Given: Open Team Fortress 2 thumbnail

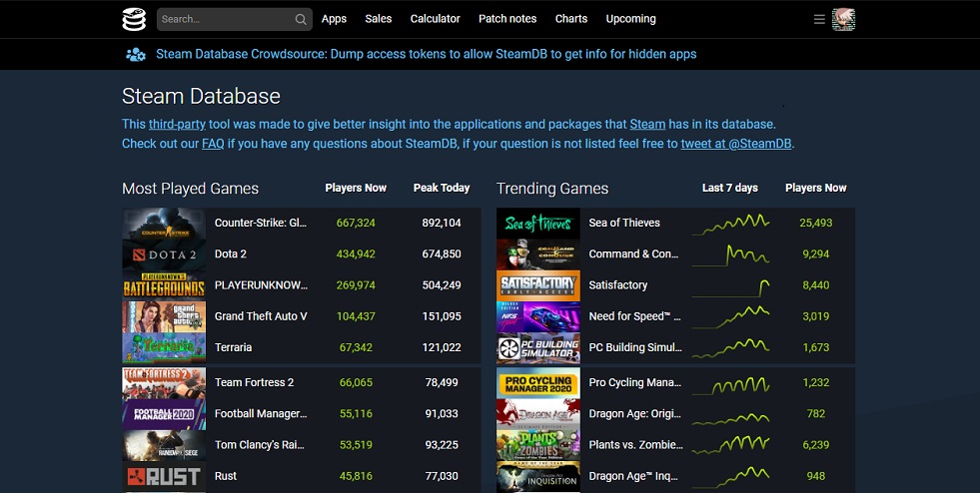Looking at the screenshot, I should (164, 383).
